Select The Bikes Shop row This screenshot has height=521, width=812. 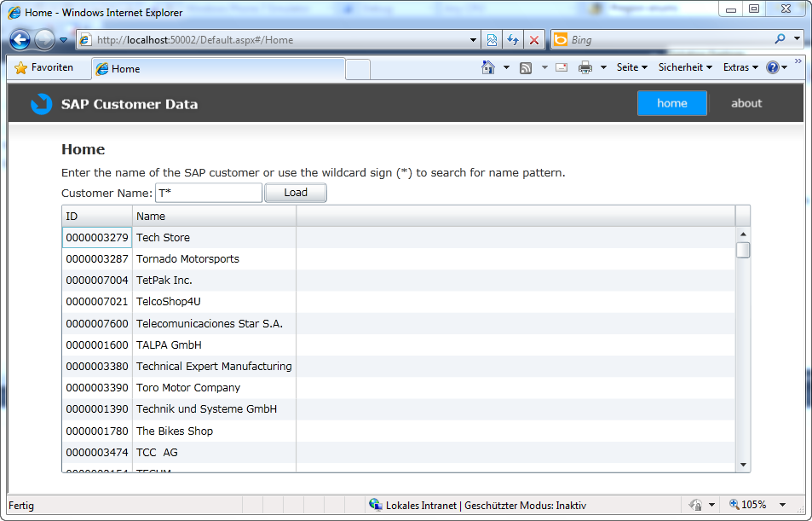tap(399, 431)
